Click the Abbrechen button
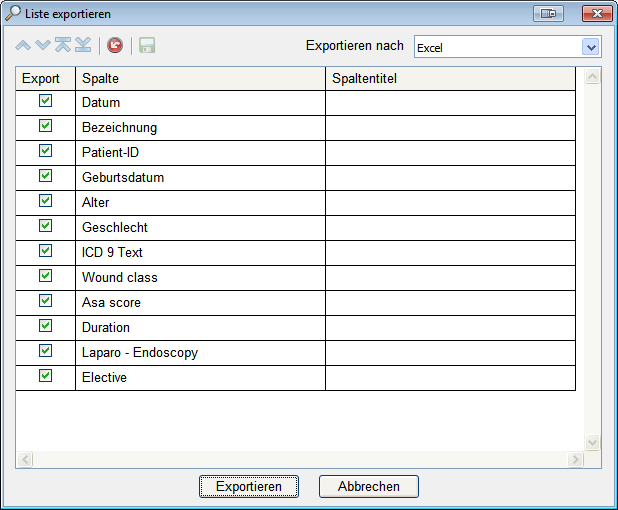Screen dimensions: 618x510 pyautogui.click(x=368, y=487)
